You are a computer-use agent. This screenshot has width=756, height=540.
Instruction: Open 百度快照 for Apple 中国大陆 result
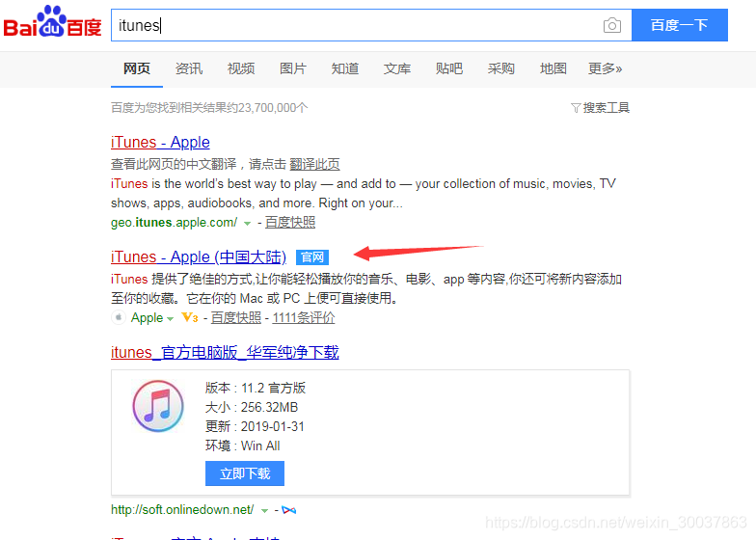tap(235, 318)
